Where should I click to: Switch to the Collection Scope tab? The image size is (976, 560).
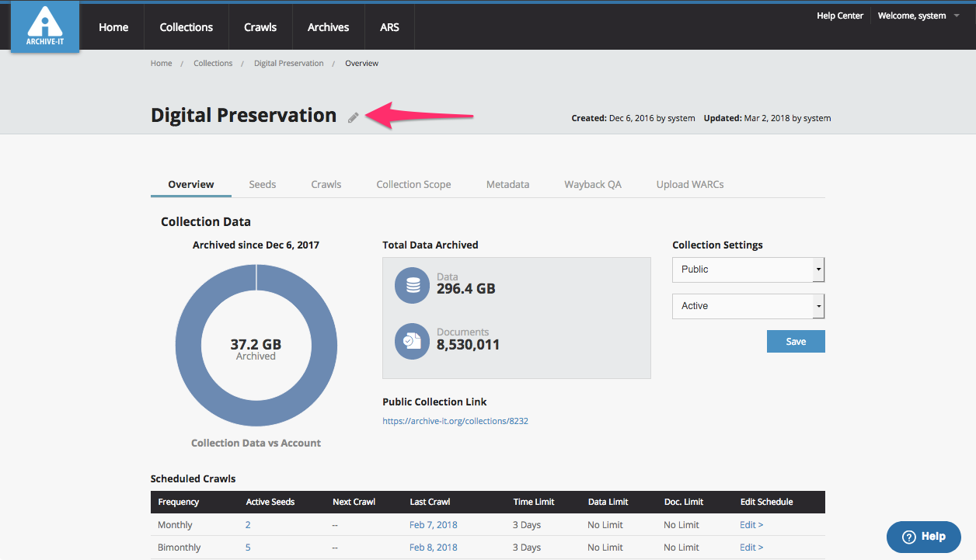(413, 184)
